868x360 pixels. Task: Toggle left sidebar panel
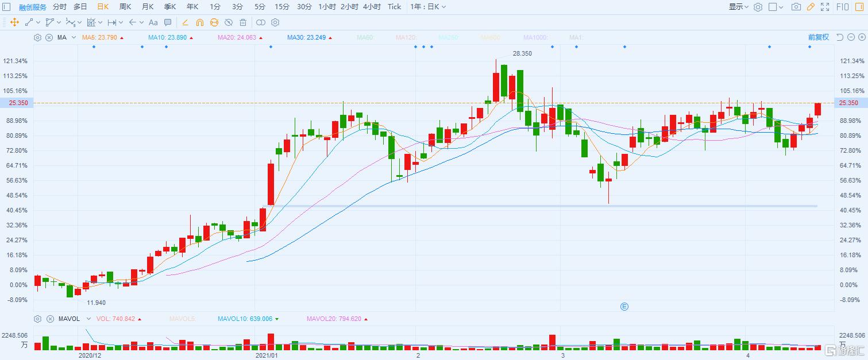tap(7, 7)
